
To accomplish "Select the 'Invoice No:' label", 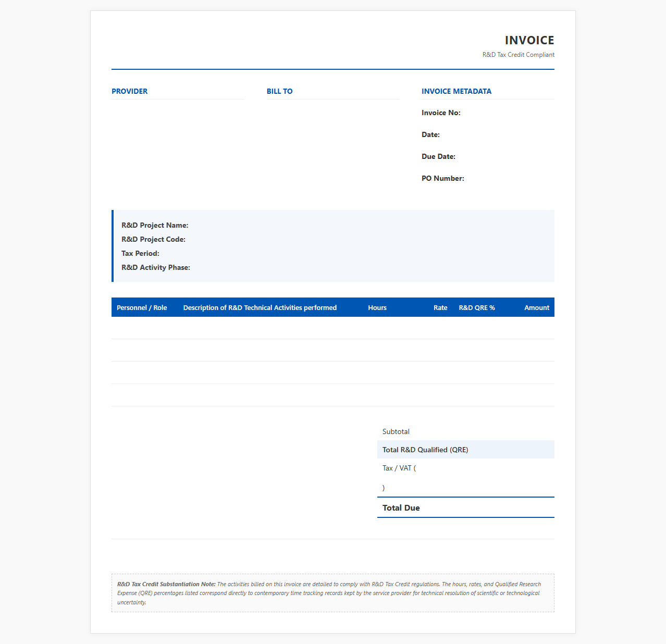I will point(441,113).
